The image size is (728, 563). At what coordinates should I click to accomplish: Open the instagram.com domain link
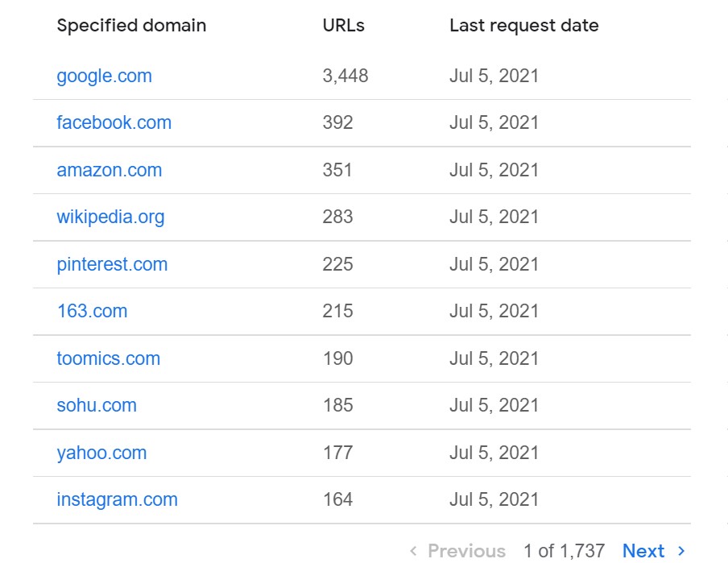tap(117, 500)
